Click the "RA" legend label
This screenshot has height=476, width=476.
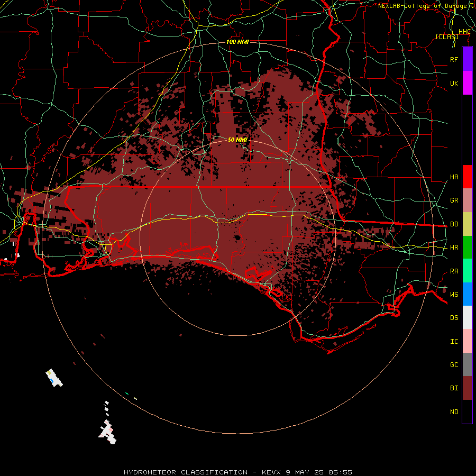(454, 271)
